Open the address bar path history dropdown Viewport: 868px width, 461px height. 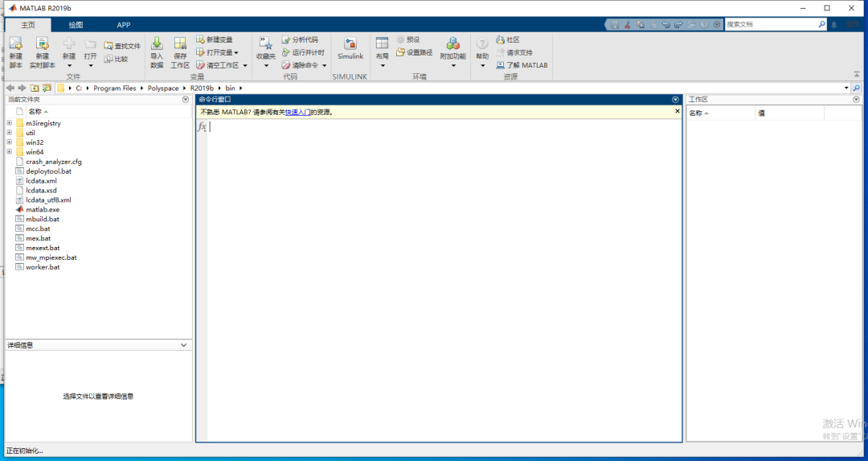point(846,88)
